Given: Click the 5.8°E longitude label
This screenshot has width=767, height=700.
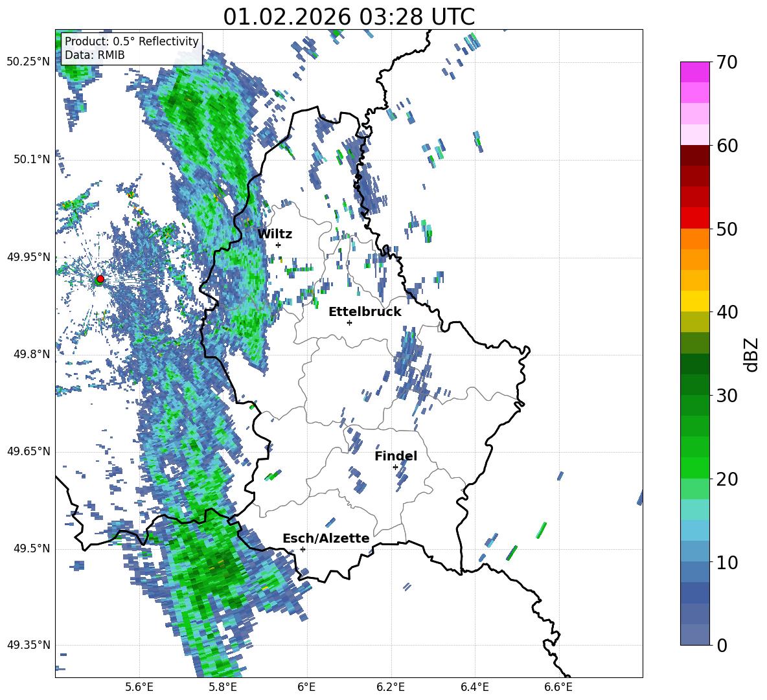Looking at the screenshot, I should pyautogui.click(x=223, y=688).
